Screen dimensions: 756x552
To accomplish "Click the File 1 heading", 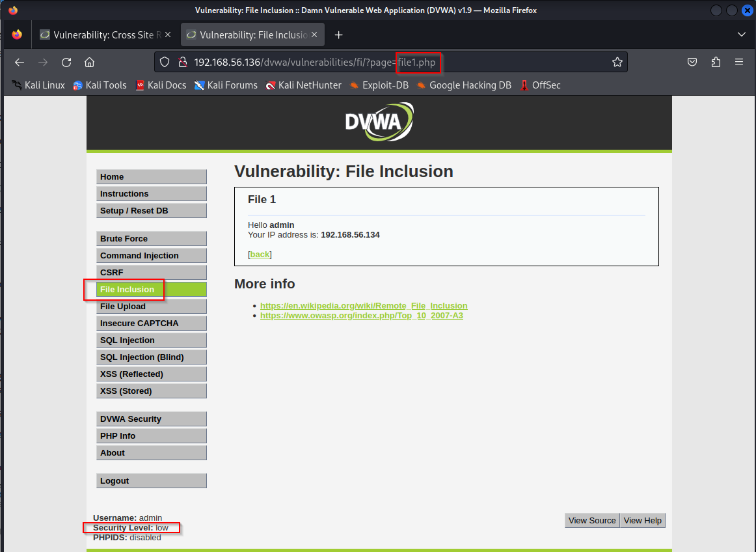I will [x=262, y=199].
